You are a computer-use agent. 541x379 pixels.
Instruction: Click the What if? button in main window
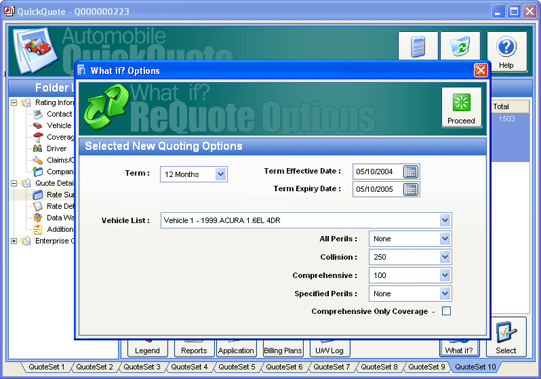tap(459, 349)
